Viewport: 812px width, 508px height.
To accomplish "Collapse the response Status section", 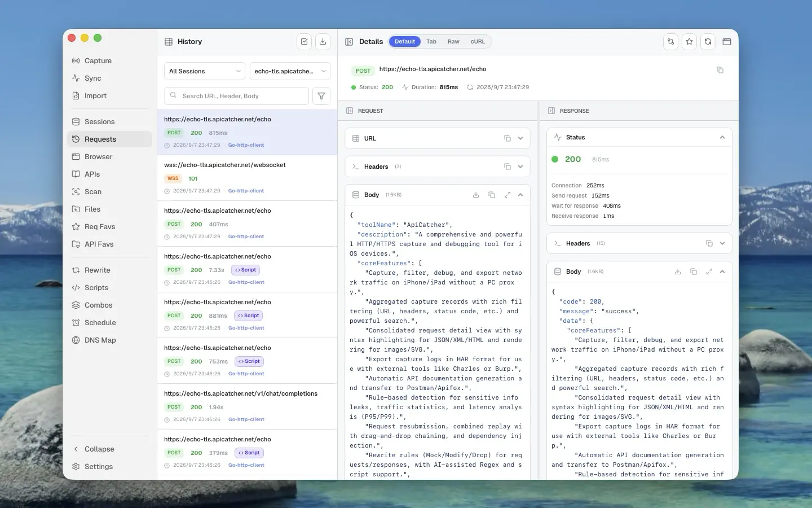I will pyautogui.click(x=722, y=137).
